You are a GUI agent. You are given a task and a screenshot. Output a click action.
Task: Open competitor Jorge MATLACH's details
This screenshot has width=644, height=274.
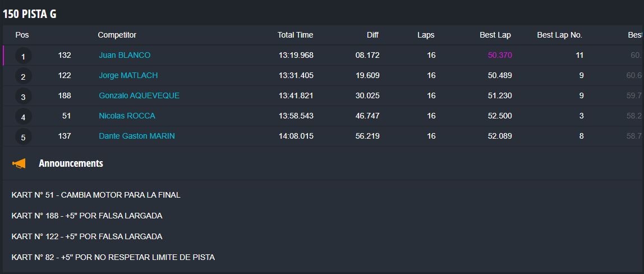(x=128, y=76)
